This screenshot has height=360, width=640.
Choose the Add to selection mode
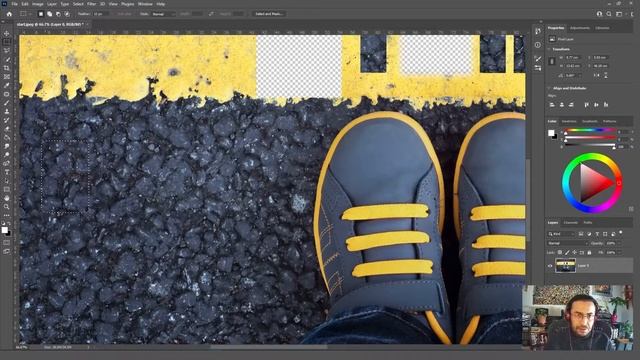click(x=49, y=14)
